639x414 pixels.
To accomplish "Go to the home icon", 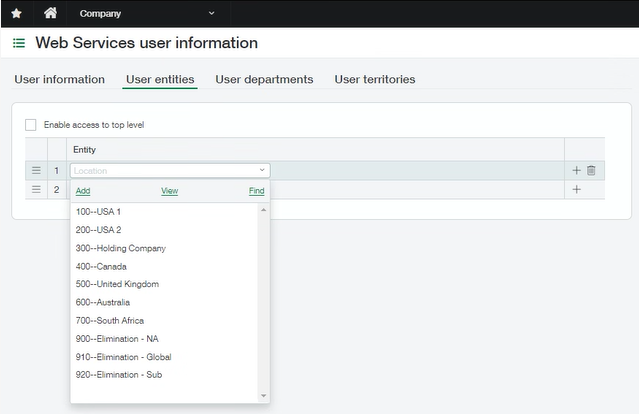I will click(51, 13).
